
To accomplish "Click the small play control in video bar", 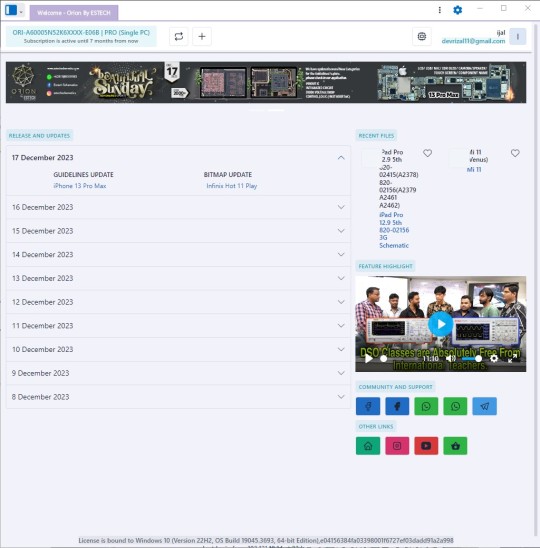I will tap(368, 359).
